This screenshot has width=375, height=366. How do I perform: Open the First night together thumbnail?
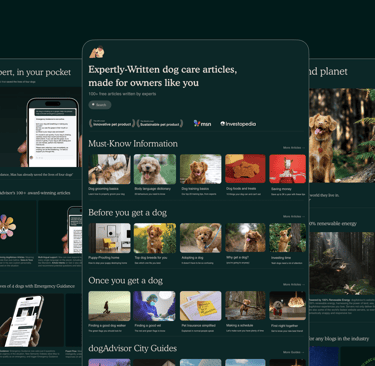[x=287, y=306]
